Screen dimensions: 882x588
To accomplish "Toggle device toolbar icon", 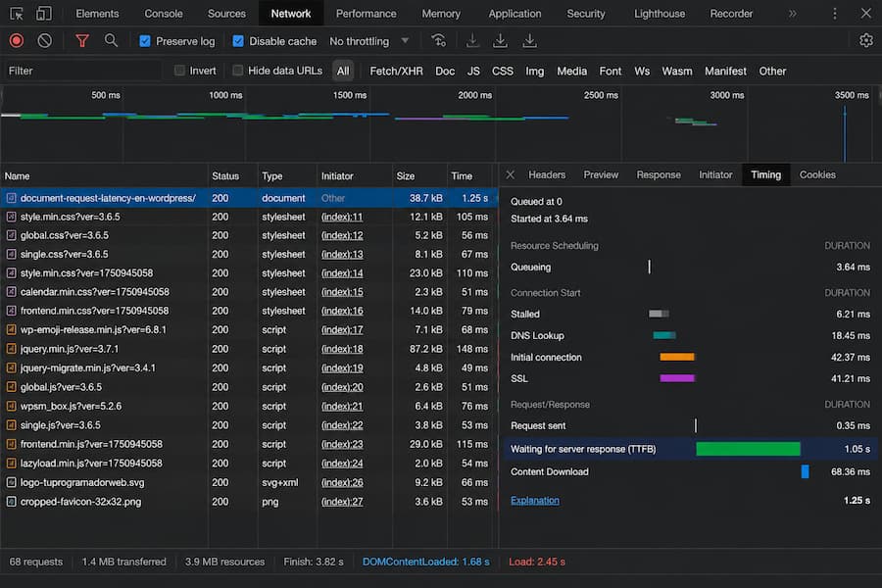I will (43, 13).
